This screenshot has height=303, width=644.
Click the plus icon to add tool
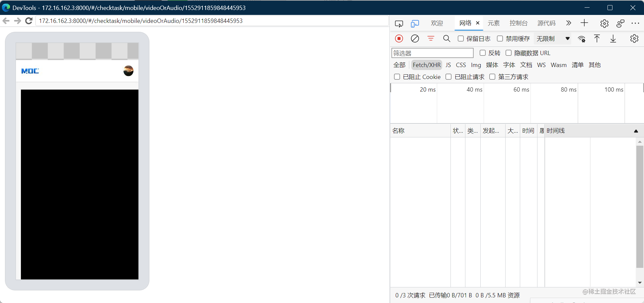point(584,23)
